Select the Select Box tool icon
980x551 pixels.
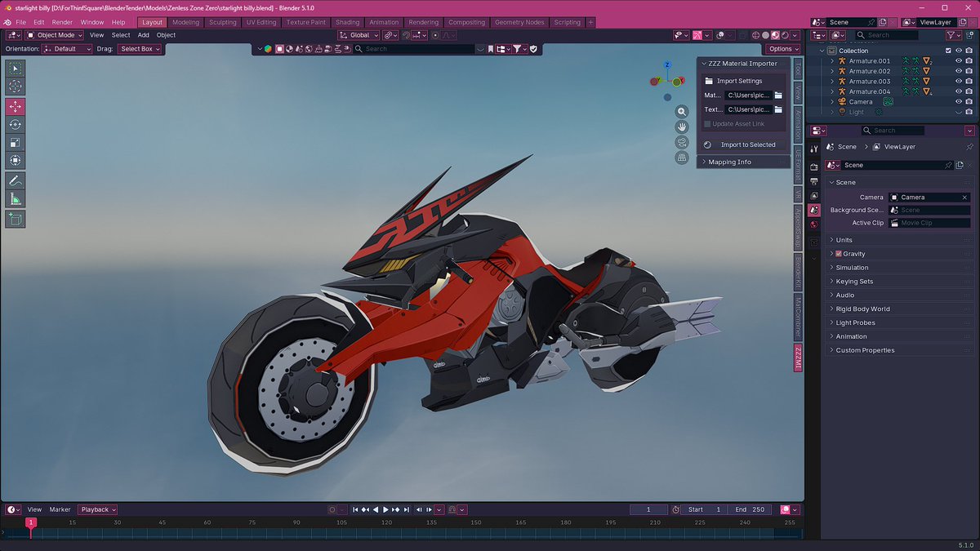click(x=16, y=68)
